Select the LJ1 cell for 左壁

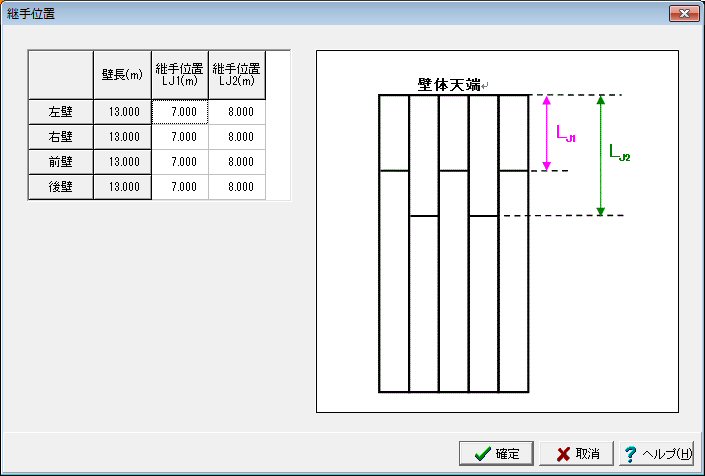pos(180,112)
